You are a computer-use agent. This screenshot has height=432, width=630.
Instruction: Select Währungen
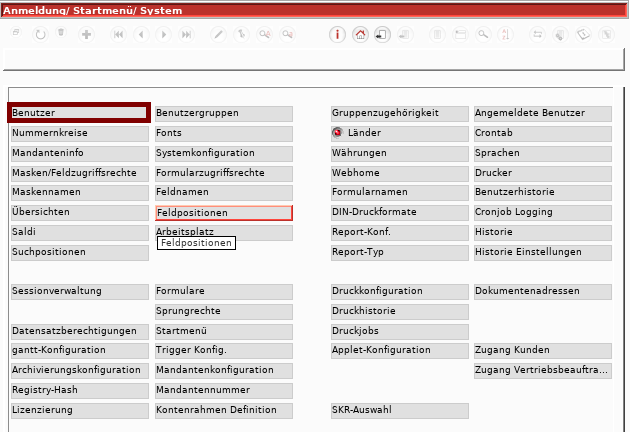coord(400,154)
